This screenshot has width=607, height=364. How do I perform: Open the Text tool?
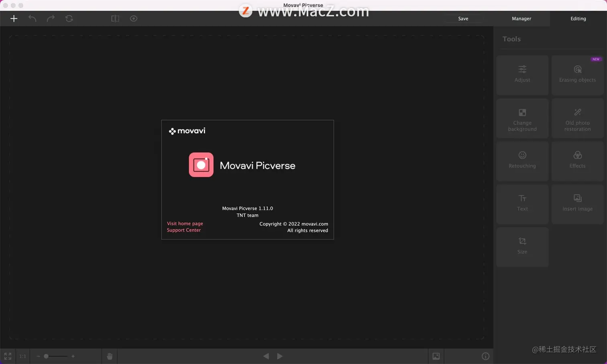[x=522, y=204]
